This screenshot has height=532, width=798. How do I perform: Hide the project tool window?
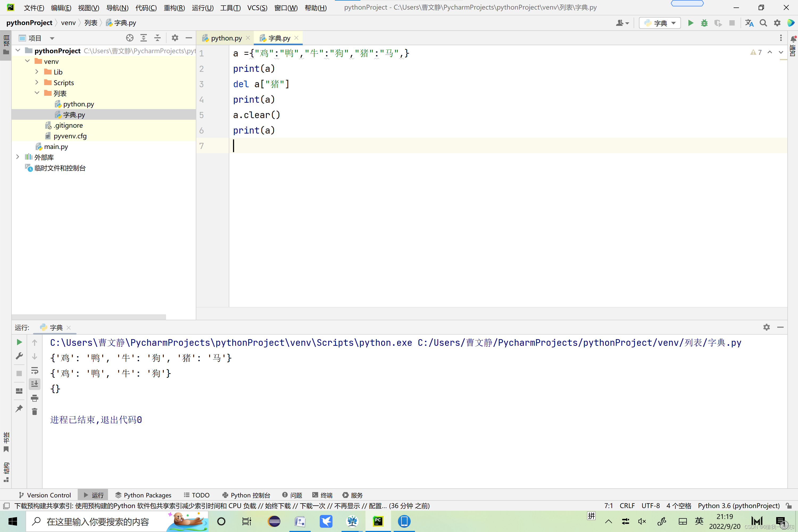point(189,38)
